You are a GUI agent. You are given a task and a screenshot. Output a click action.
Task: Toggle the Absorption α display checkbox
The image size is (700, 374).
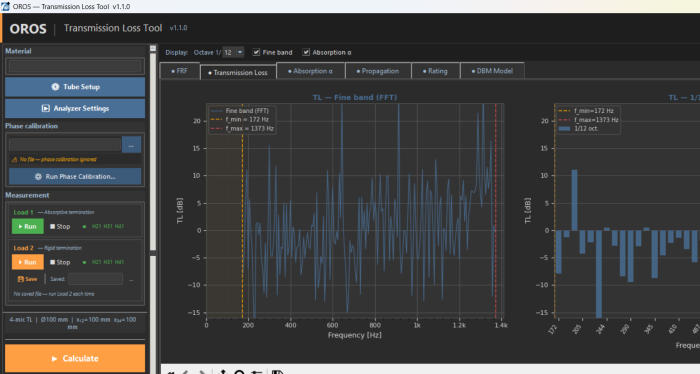coord(306,52)
